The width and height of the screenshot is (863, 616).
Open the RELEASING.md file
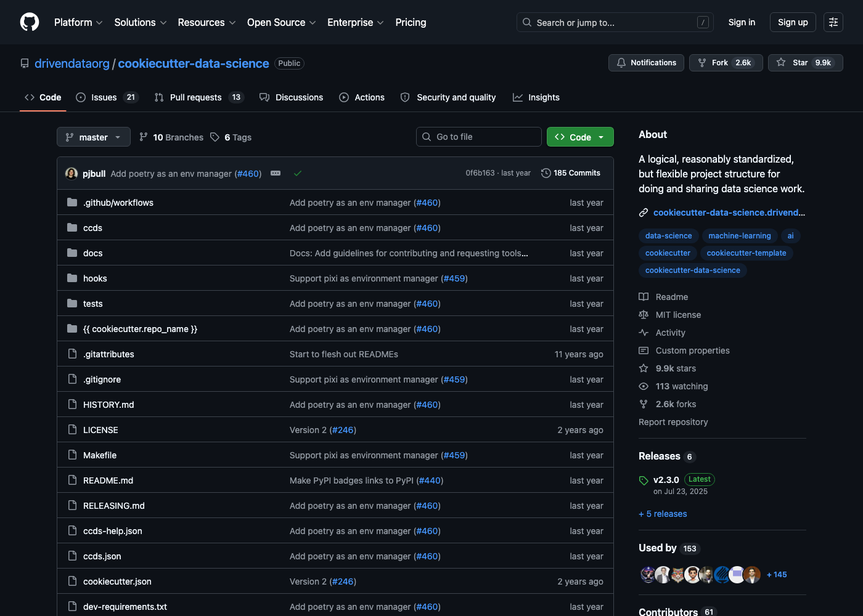tap(114, 506)
